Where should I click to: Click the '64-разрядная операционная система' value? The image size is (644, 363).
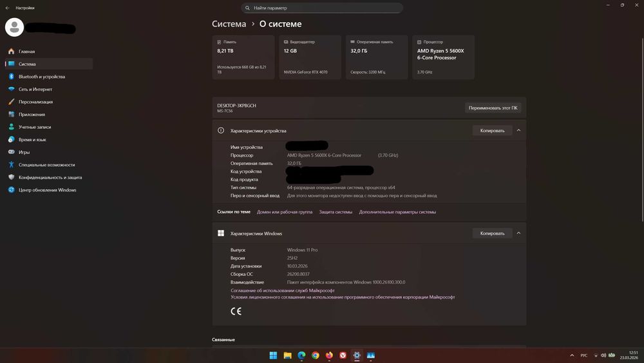[x=341, y=188]
